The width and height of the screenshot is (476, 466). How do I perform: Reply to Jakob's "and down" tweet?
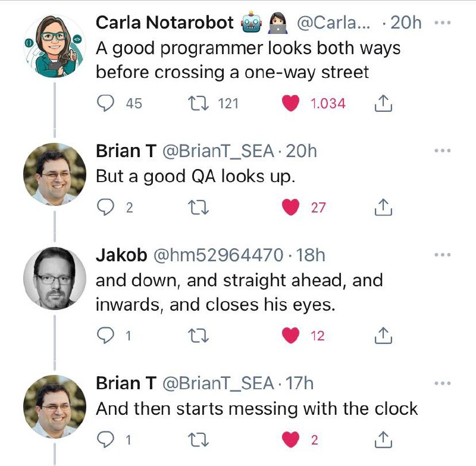pyautogui.click(x=105, y=336)
